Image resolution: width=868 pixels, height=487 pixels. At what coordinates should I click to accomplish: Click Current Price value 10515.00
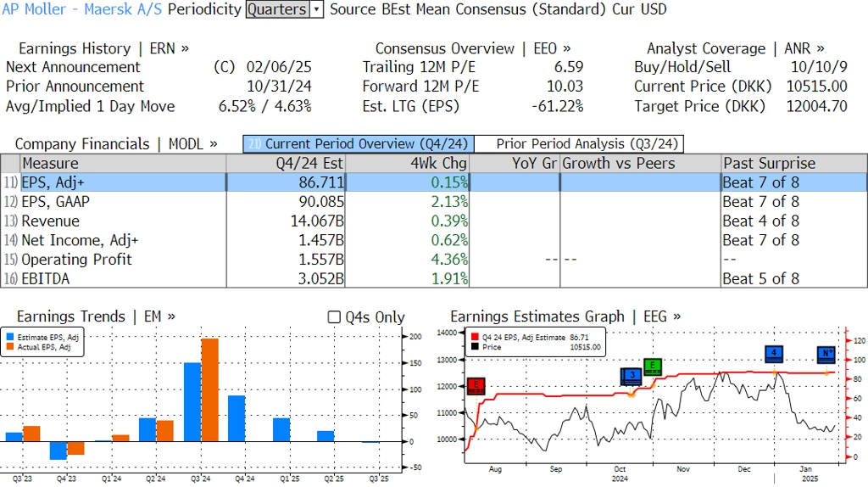coord(817,87)
